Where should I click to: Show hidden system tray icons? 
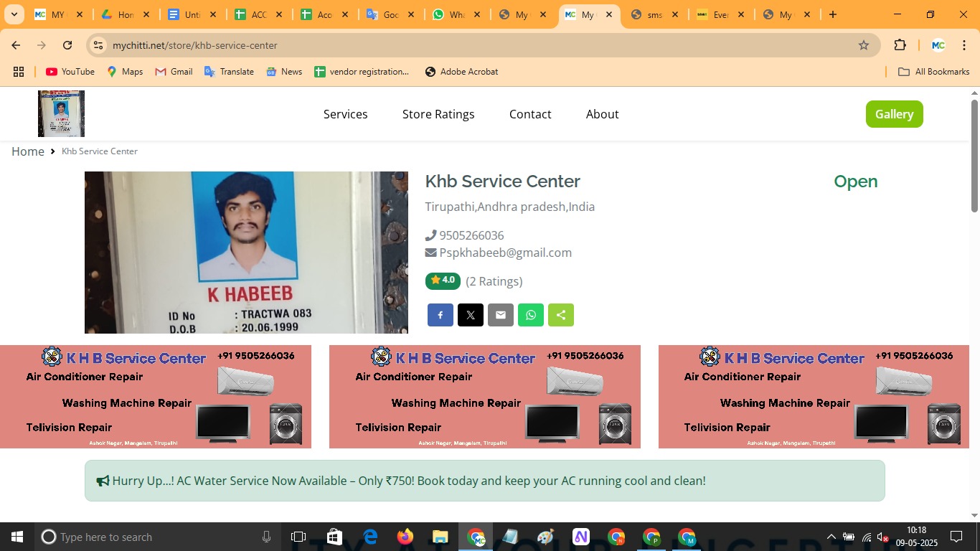pos(831,537)
